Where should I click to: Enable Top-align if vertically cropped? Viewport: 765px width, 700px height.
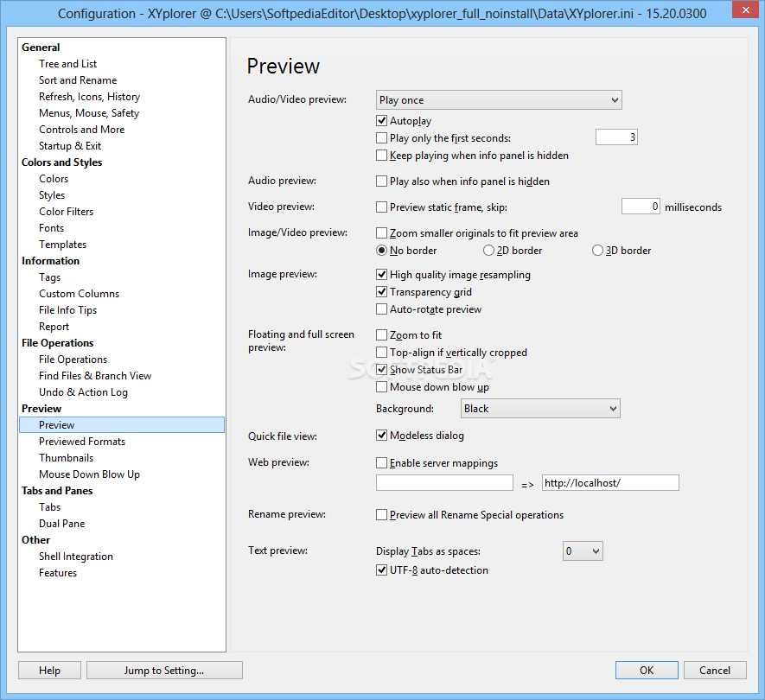(381, 352)
